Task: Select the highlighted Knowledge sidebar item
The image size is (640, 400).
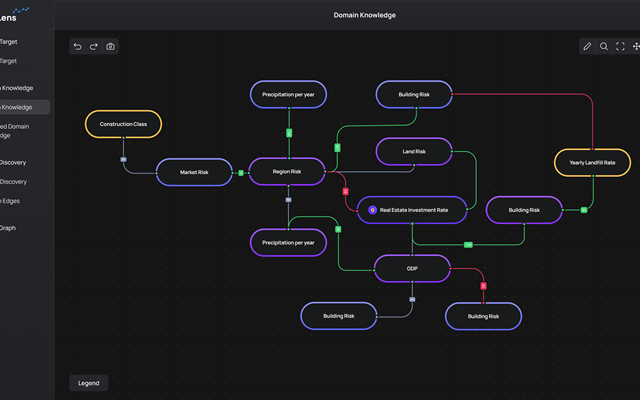Action: point(24,107)
